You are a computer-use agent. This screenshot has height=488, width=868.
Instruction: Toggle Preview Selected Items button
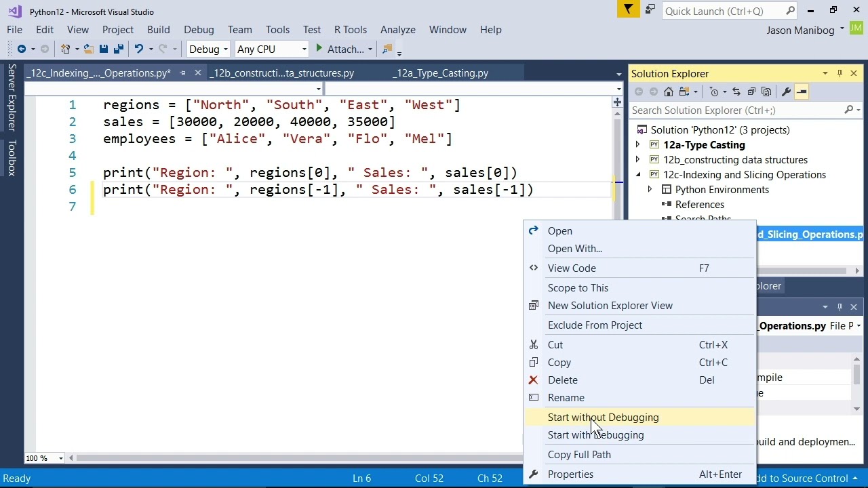[802, 91]
